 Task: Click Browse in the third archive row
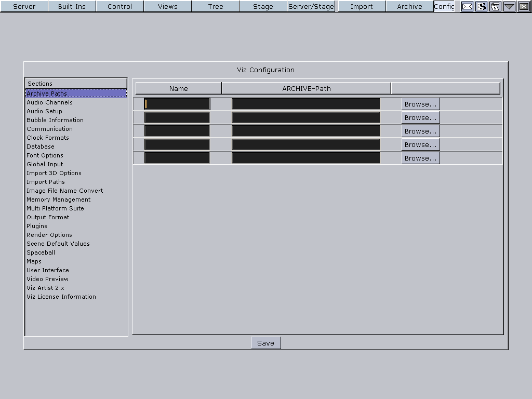(x=420, y=131)
